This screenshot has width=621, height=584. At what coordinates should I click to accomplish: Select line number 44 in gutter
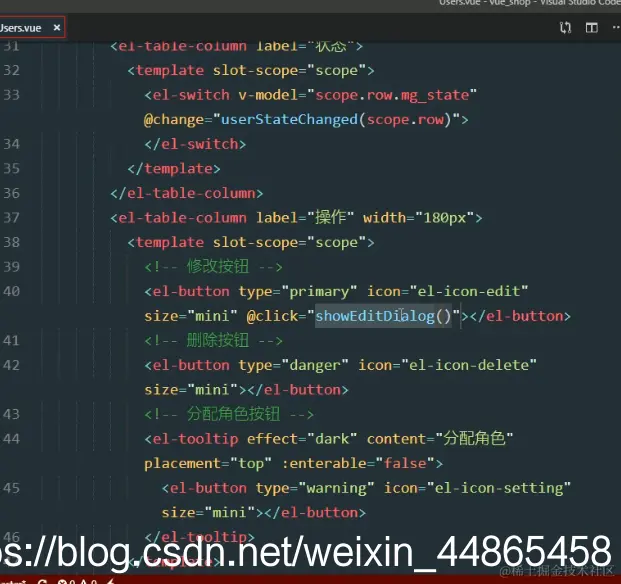[x=11, y=439]
